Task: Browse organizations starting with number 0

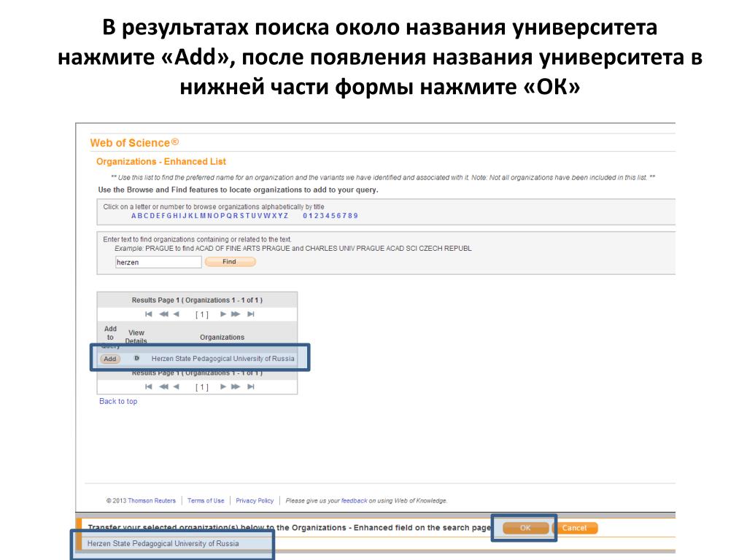Action: (305, 216)
